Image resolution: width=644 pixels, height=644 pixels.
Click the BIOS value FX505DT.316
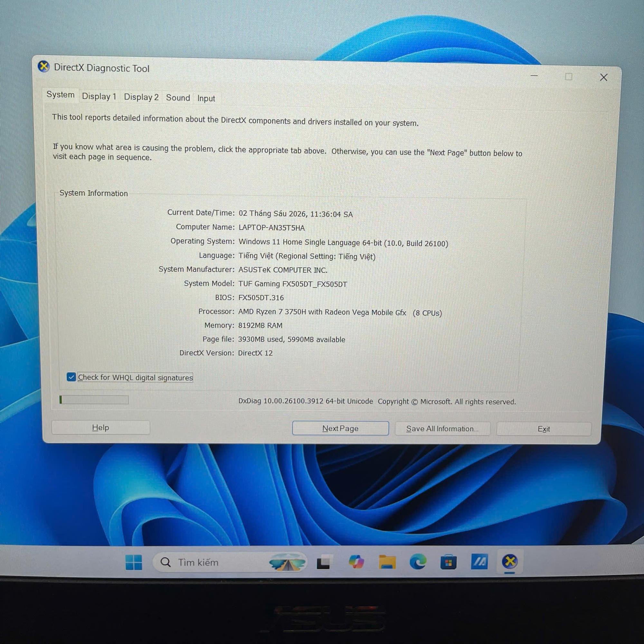261,298
